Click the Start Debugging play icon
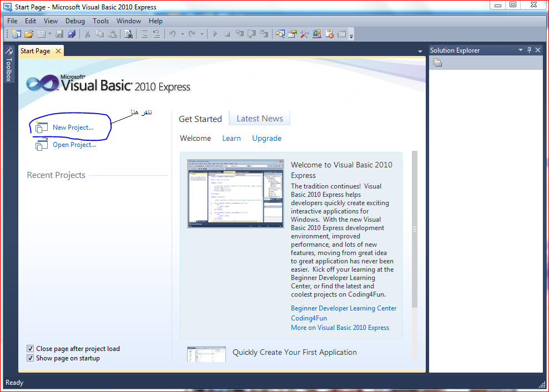549x392 pixels. pyautogui.click(x=215, y=34)
